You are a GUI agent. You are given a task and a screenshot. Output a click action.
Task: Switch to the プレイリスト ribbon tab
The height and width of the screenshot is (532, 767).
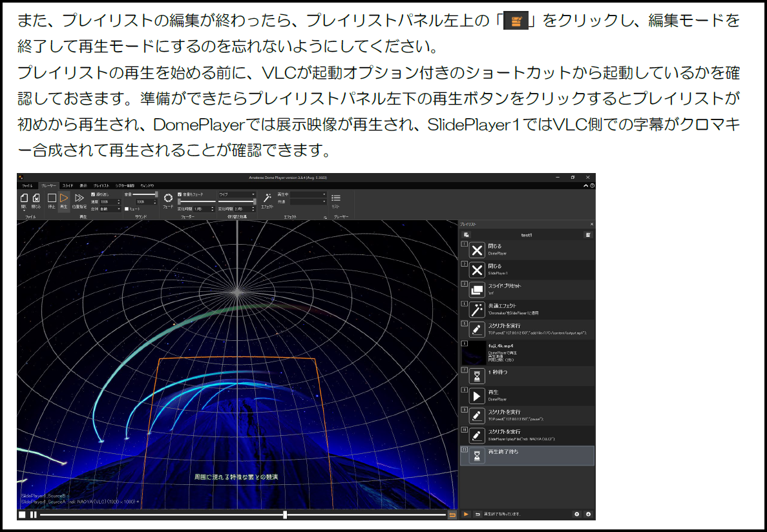(101, 186)
